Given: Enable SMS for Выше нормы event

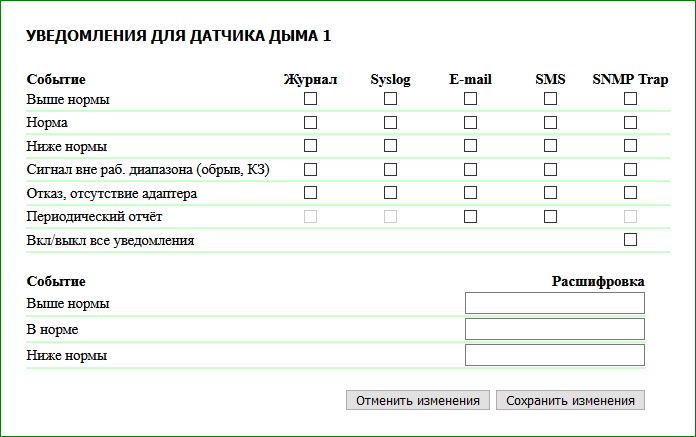Looking at the screenshot, I should [x=550, y=99].
